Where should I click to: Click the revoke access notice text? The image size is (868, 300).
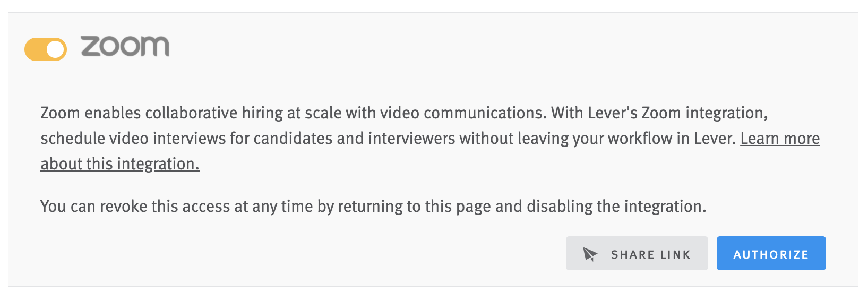373,206
